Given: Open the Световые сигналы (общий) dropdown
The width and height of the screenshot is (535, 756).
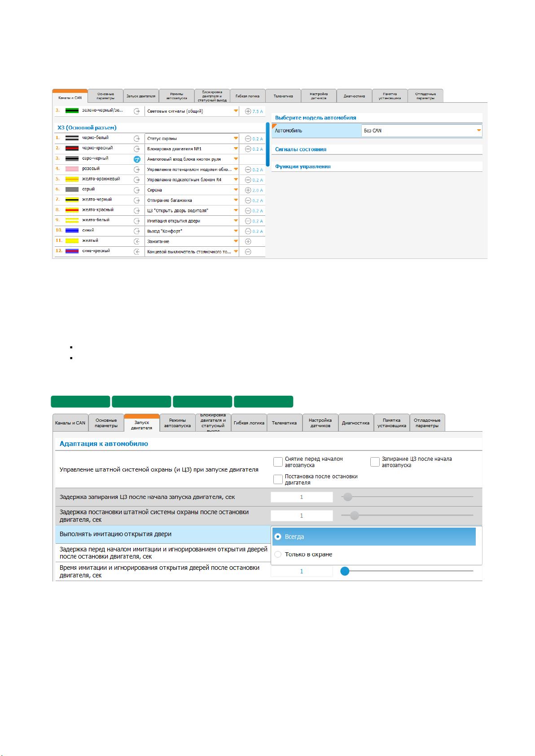Looking at the screenshot, I should pyautogui.click(x=192, y=111).
